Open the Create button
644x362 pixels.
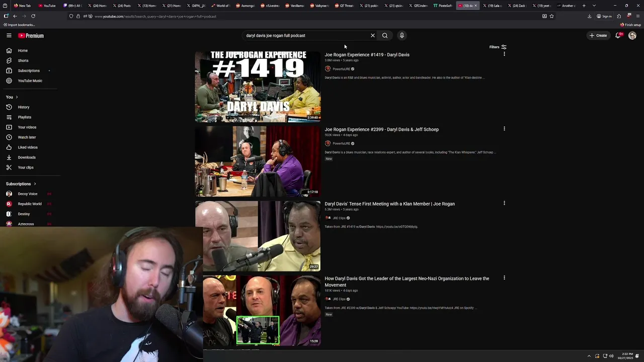(x=598, y=36)
